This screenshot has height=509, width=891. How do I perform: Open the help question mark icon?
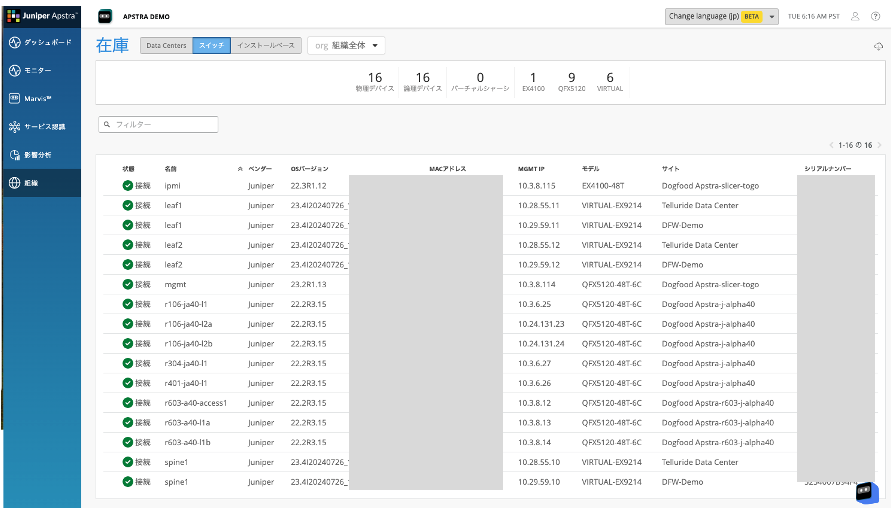point(875,17)
